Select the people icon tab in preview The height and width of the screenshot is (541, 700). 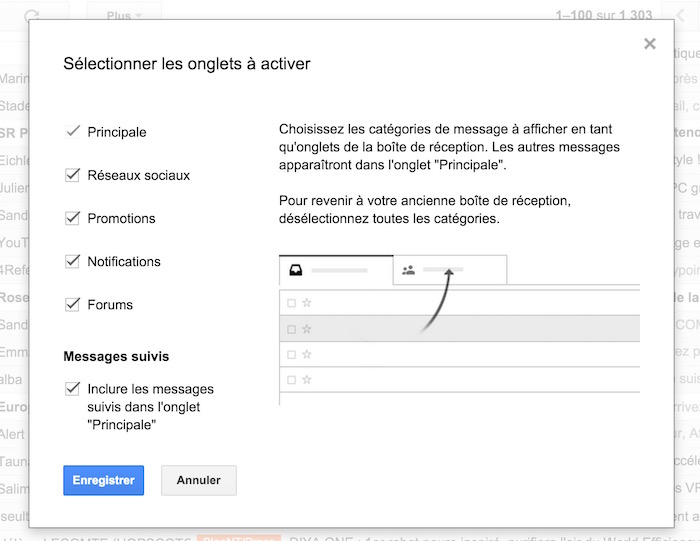[409, 270]
